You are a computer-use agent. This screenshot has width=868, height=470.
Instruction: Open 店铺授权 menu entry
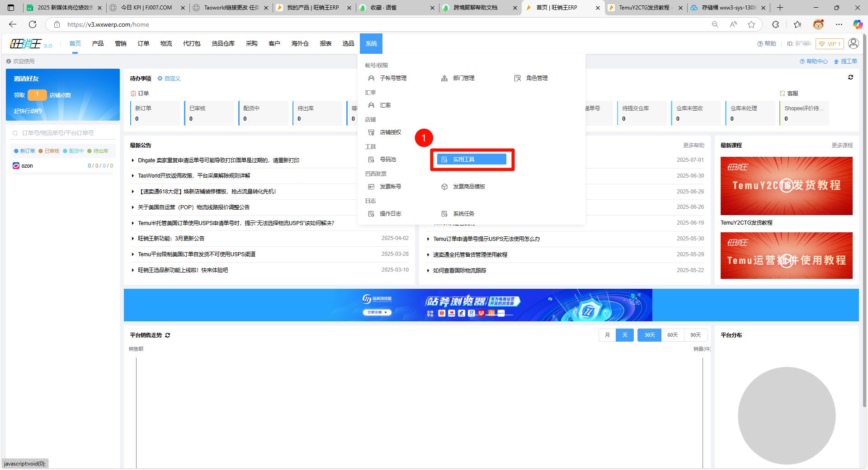tap(385, 132)
